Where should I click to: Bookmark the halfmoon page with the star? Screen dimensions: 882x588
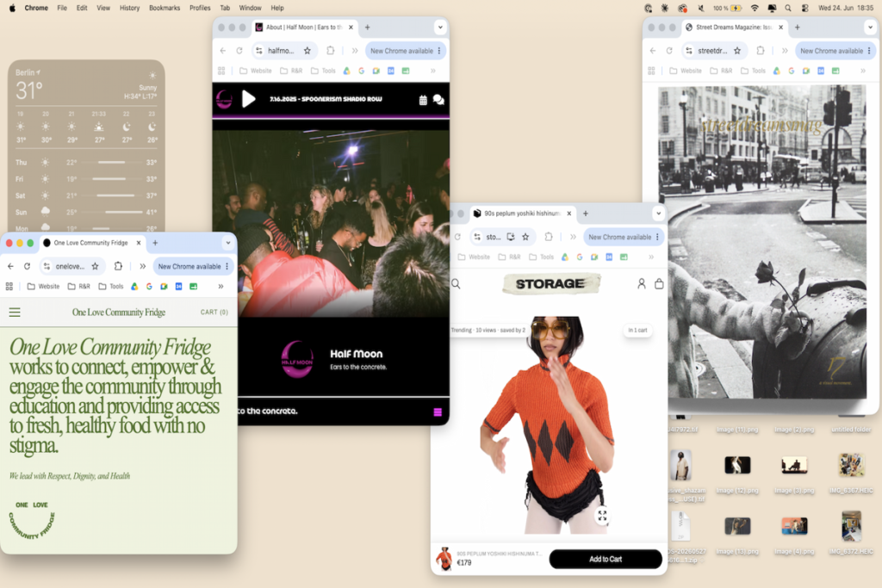coord(307,51)
